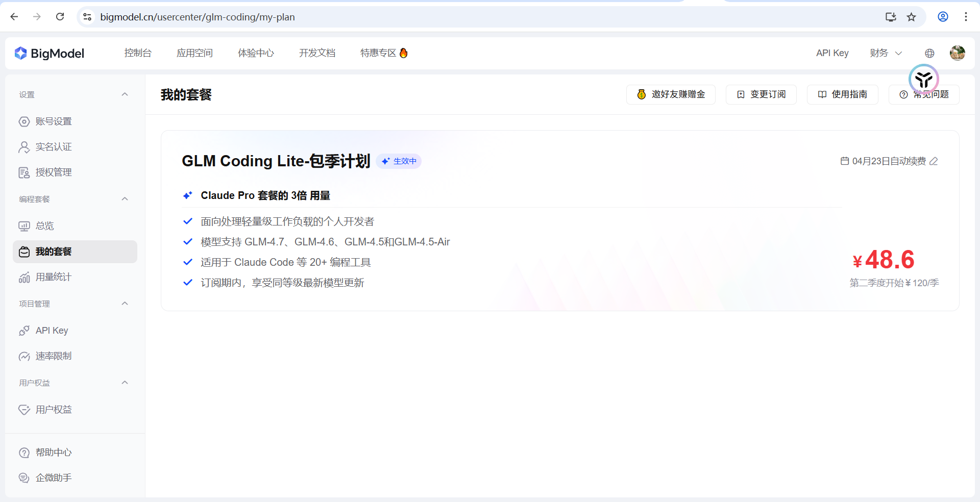The height and width of the screenshot is (502, 980).
Task: Collapse the 设置 sidebar section
Action: point(125,94)
